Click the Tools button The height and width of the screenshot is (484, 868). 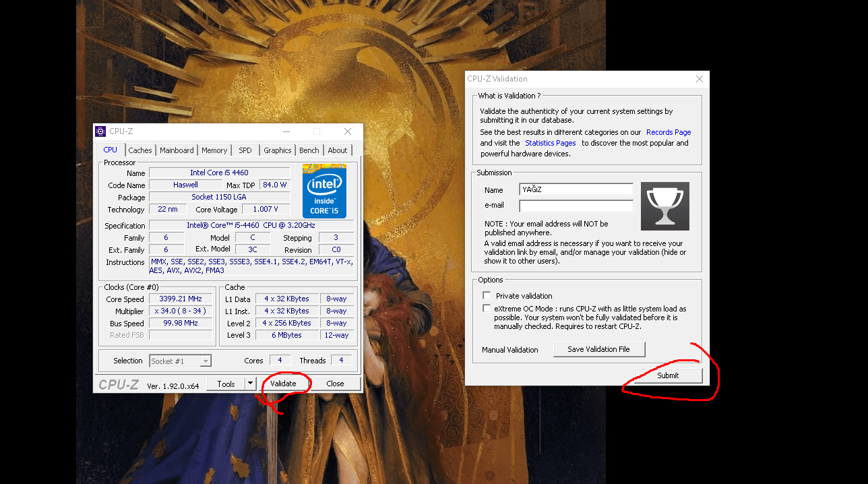(x=226, y=384)
